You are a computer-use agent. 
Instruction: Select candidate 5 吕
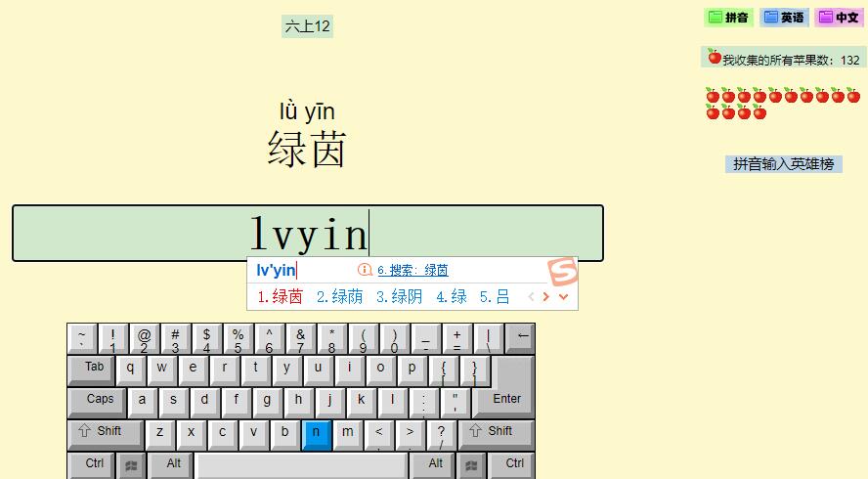click(x=495, y=297)
